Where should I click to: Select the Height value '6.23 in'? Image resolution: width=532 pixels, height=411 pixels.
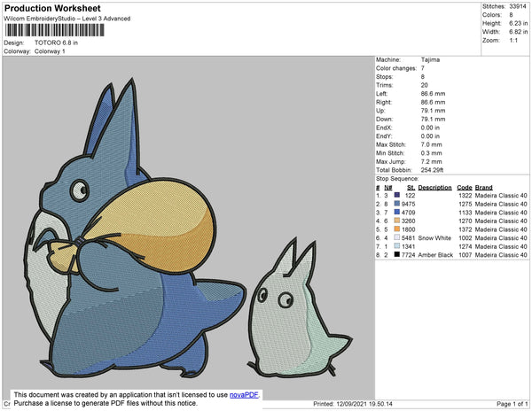(x=518, y=23)
